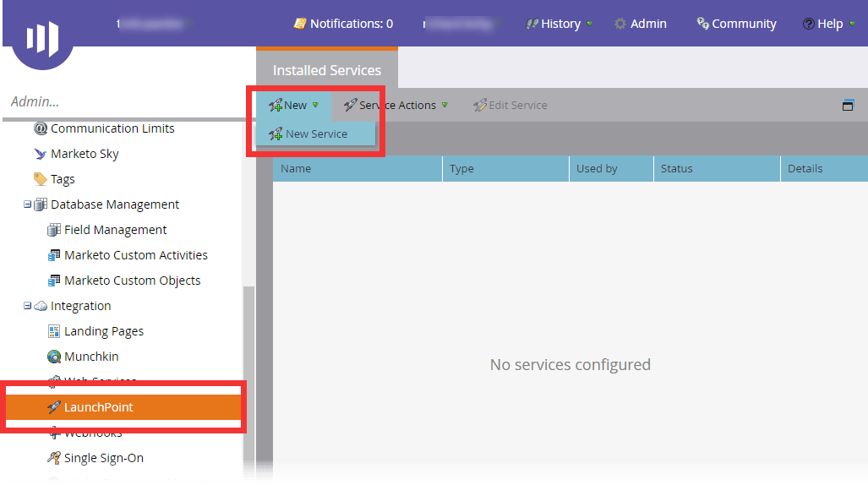Open Marketo Custom Objects tree item
868x485 pixels.
(133, 281)
